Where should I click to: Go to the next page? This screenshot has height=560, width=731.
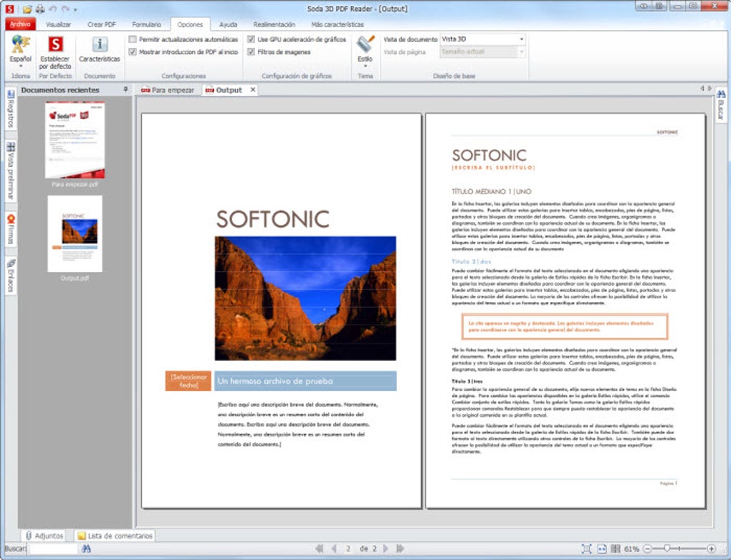pos(386,549)
